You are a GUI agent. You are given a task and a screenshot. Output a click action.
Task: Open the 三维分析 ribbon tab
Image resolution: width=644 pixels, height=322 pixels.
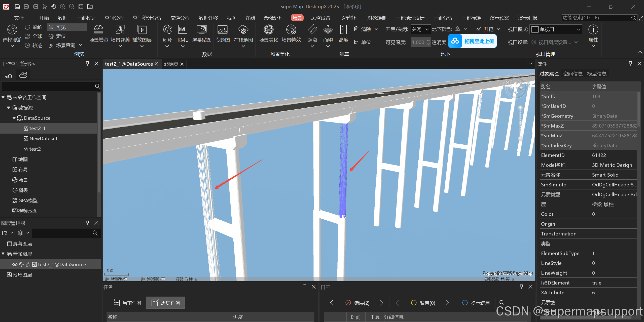(x=443, y=18)
